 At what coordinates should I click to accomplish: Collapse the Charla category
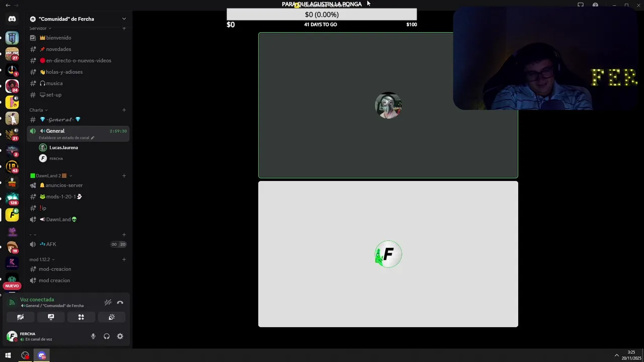[x=38, y=110]
